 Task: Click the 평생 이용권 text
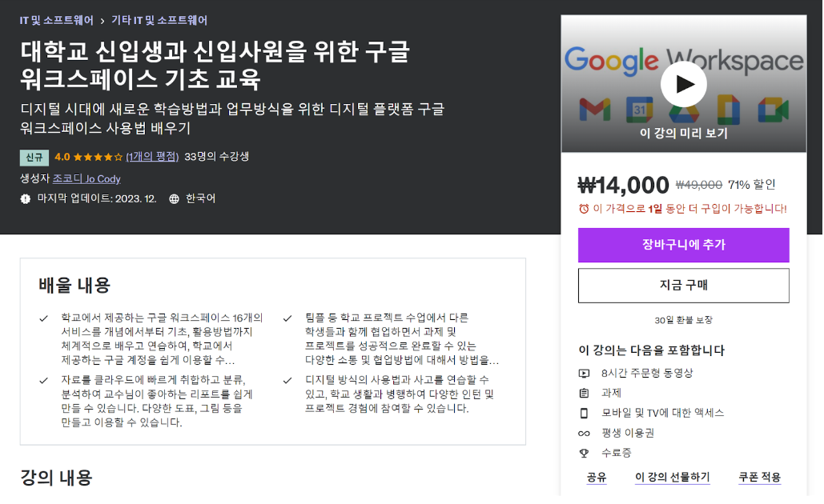(628, 433)
